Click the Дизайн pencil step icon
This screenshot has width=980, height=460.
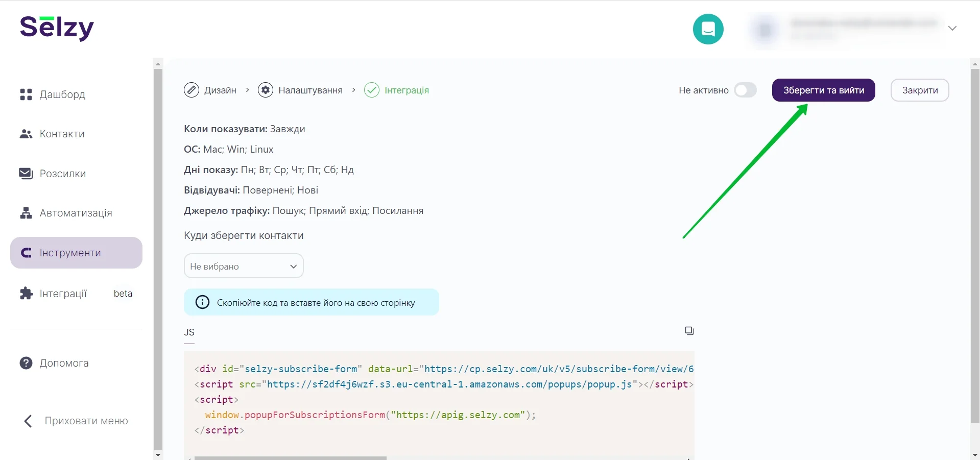tap(192, 90)
